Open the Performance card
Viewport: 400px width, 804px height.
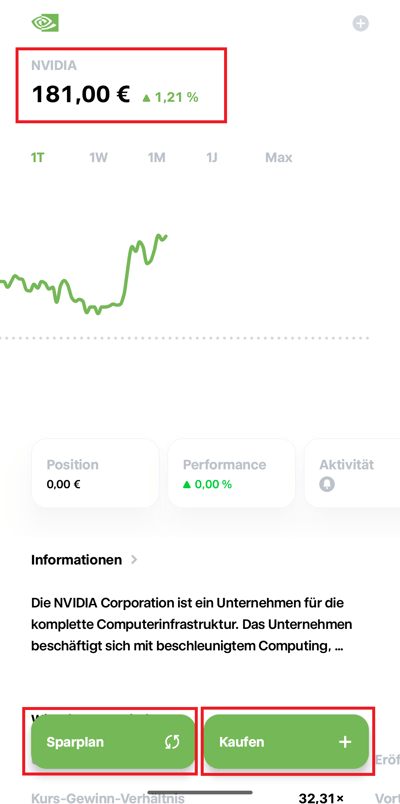[232, 473]
